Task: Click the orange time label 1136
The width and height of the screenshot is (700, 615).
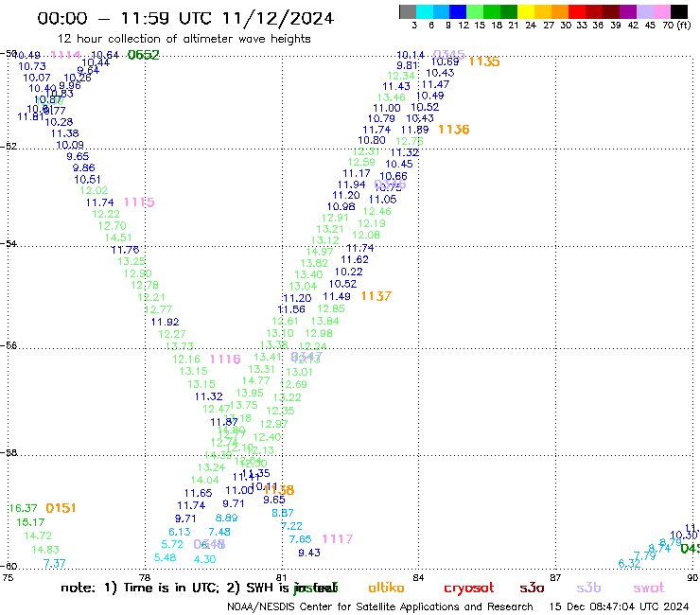Action: pyautogui.click(x=454, y=130)
